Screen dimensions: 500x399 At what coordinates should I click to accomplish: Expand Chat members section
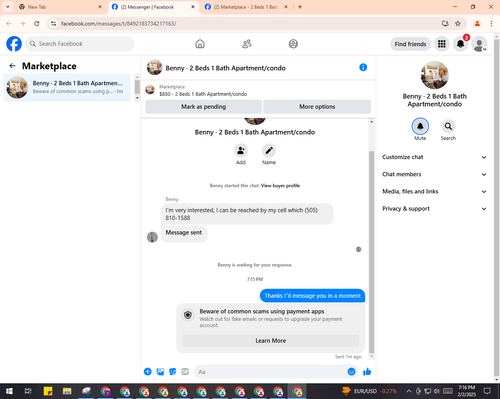[434, 174]
